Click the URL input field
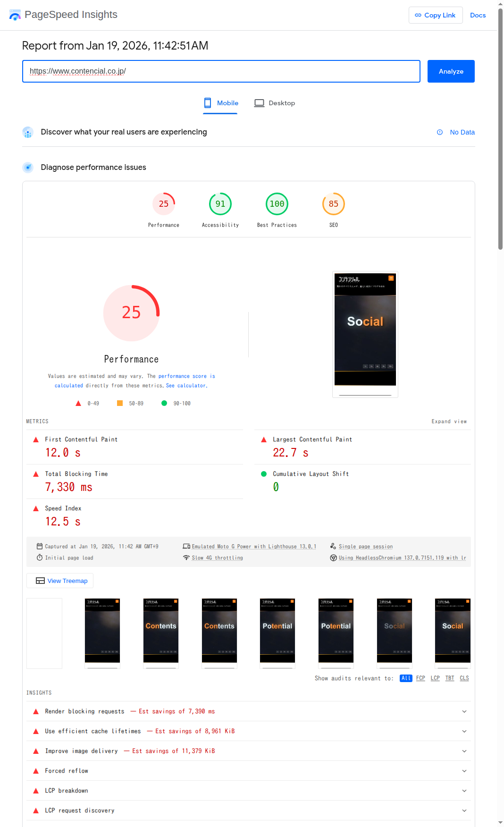This screenshot has height=827, width=504. (221, 71)
